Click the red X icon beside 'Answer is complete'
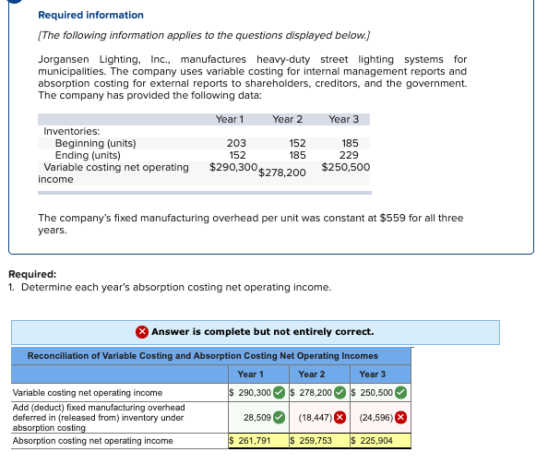Viewport: 560px width, 476px height. pyautogui.click(x=142, y=332)
